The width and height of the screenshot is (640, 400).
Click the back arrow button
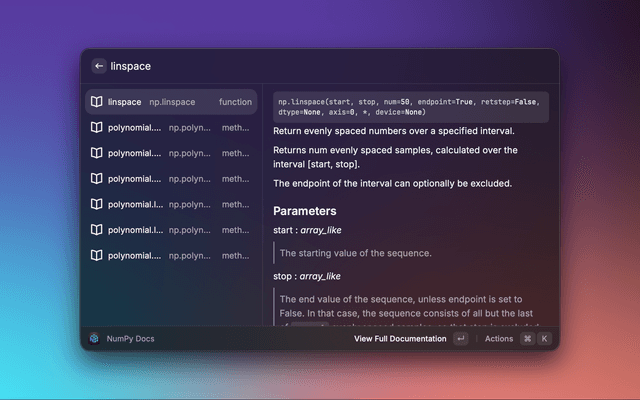(x=99, y=66)
